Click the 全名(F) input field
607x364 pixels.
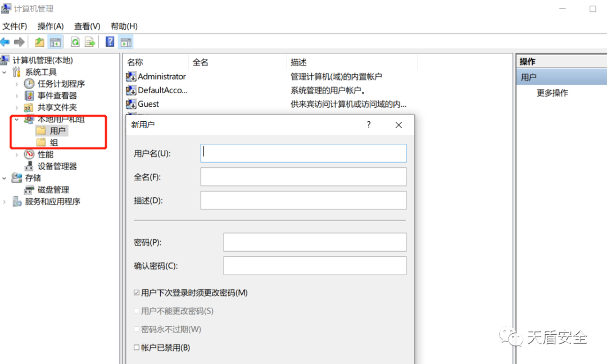[x=303, y=177]
